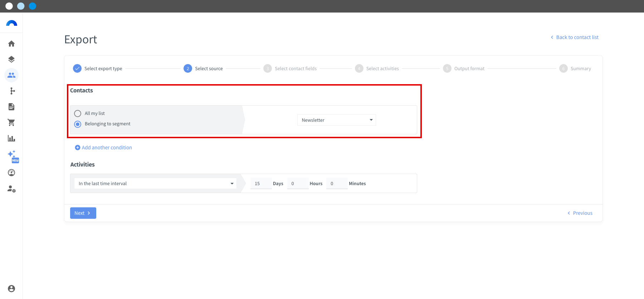Open the bar chart analytics icon
644x299 pixels.
coord(11,138)
